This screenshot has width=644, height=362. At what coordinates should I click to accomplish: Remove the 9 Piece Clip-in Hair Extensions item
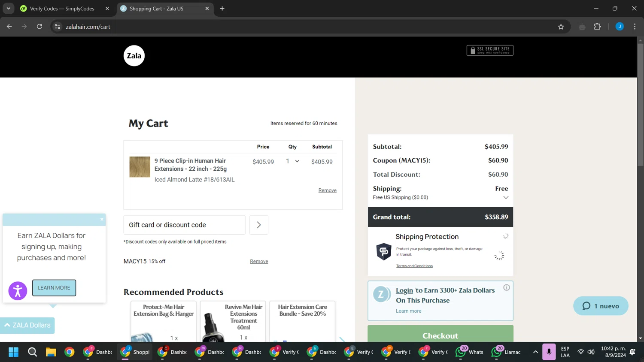pyautogui.click(x=327, y=190)
